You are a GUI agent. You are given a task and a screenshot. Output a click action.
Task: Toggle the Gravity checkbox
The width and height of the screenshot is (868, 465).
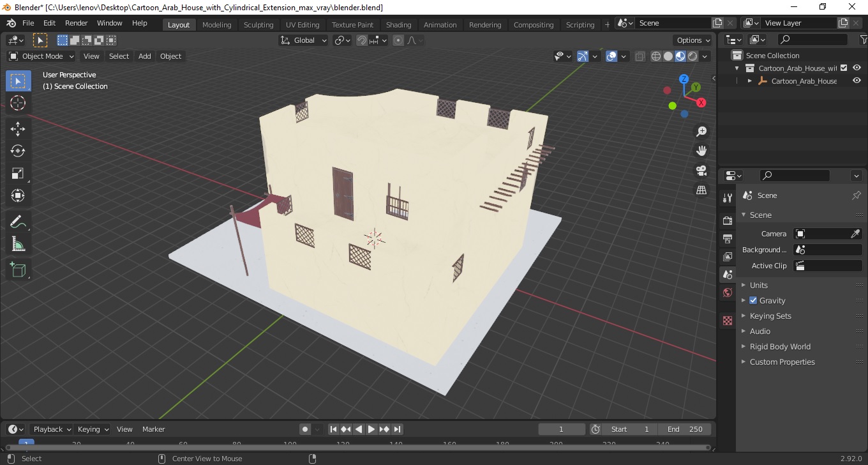pos(753,300)
